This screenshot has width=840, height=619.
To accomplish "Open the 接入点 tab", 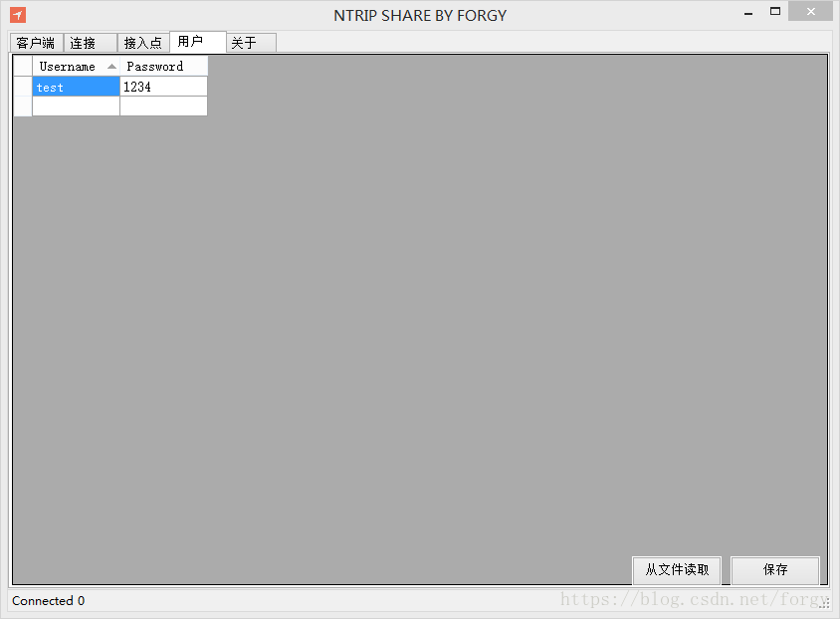I will click(x=143, y=43).
